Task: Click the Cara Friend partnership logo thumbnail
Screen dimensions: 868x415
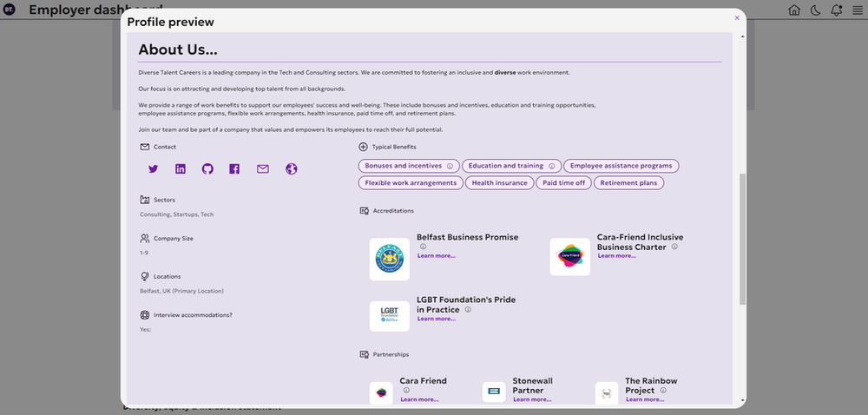Action: click(x=381, y=393)
